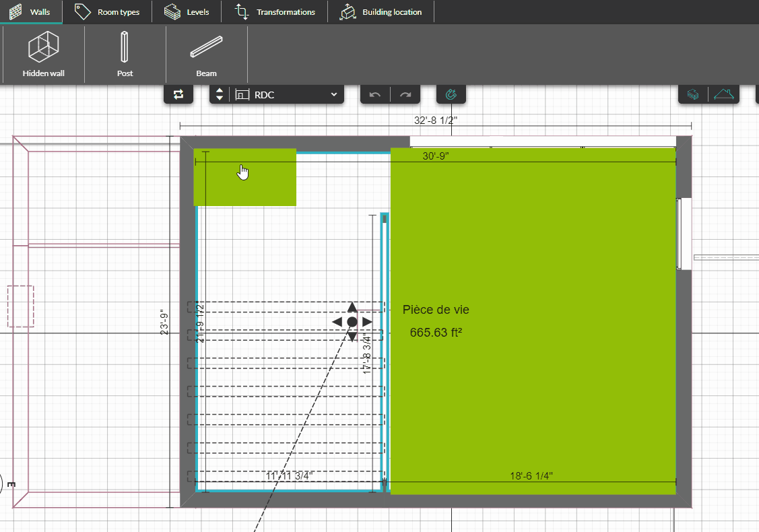Click the 32'-8 1/2" top dimension label
Image resolution: width=759 pixels, height=532 pixels.
[436, 121]
